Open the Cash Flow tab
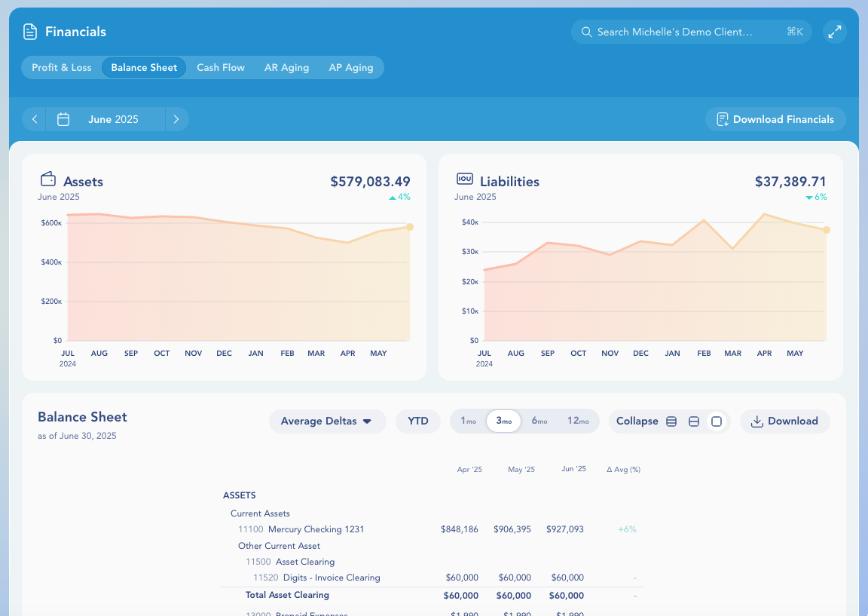The width and height of the screenshot is (868, 616). tap(221, 67)
